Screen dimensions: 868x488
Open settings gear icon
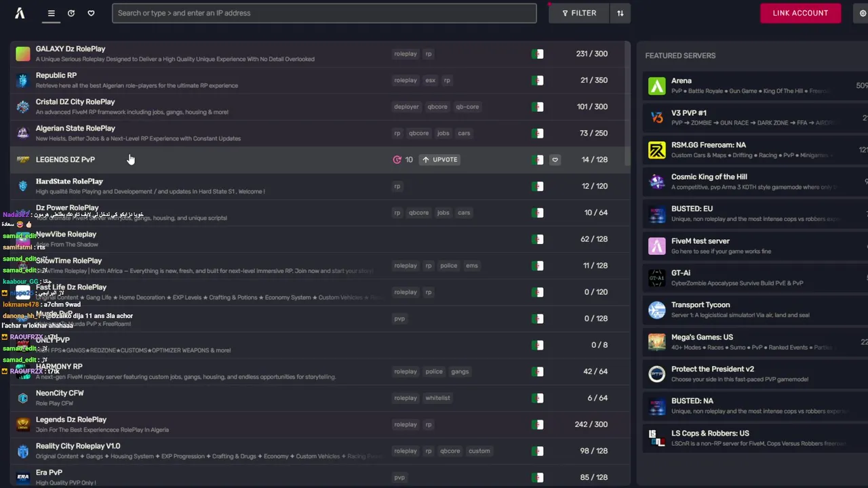tap(863, 13)
